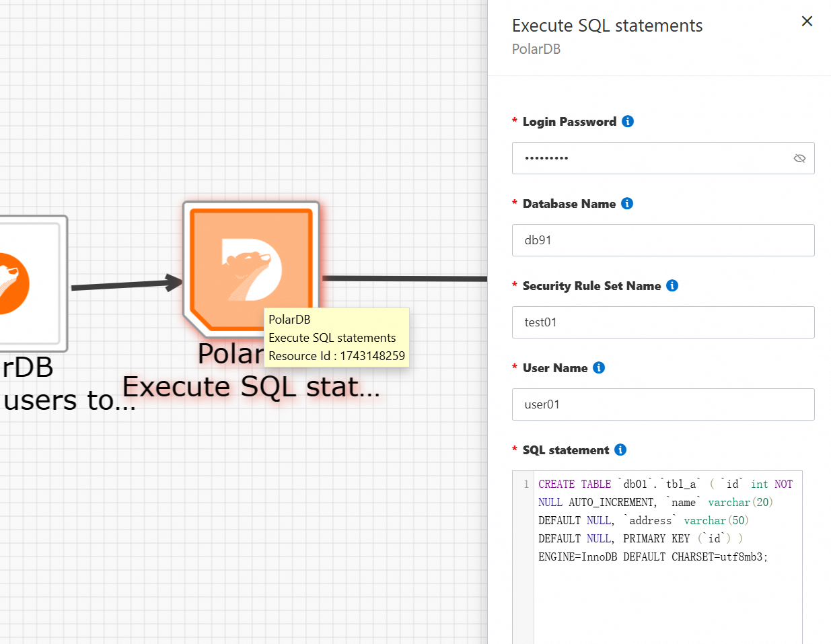Screen dimensions: 831x644
Task: Click the 'Execute SQL stat...' node label
Action: point(251,387)
